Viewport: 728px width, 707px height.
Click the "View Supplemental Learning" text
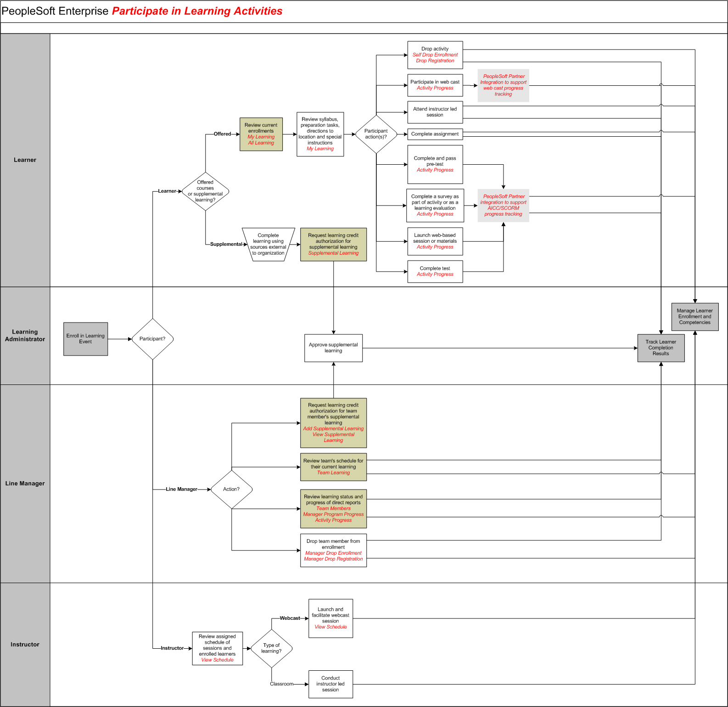[334, 438]
